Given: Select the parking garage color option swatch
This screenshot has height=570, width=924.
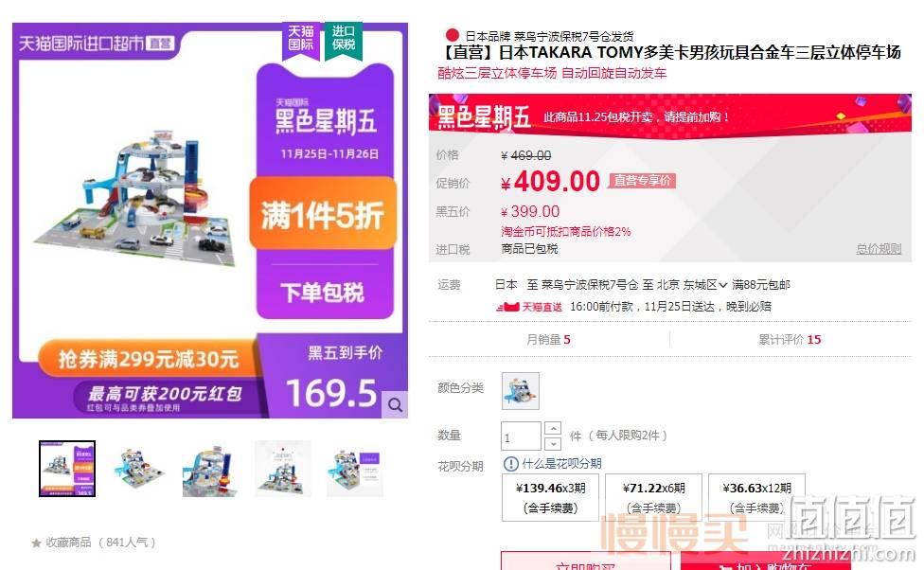Looking at the screenshot, I should [521, 391].
